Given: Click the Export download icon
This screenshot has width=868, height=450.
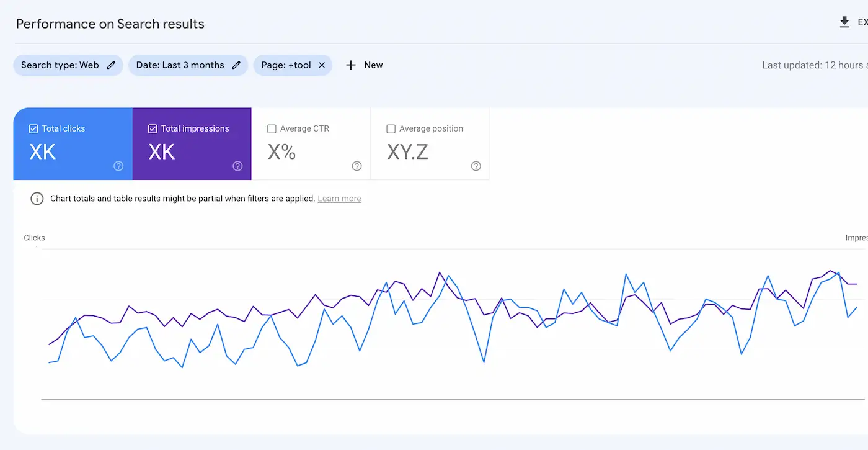Looking at the screenshot, I should (844, 22).
